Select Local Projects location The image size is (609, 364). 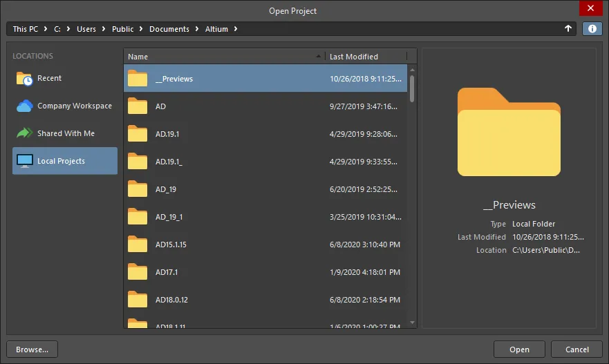click(65, 161)
